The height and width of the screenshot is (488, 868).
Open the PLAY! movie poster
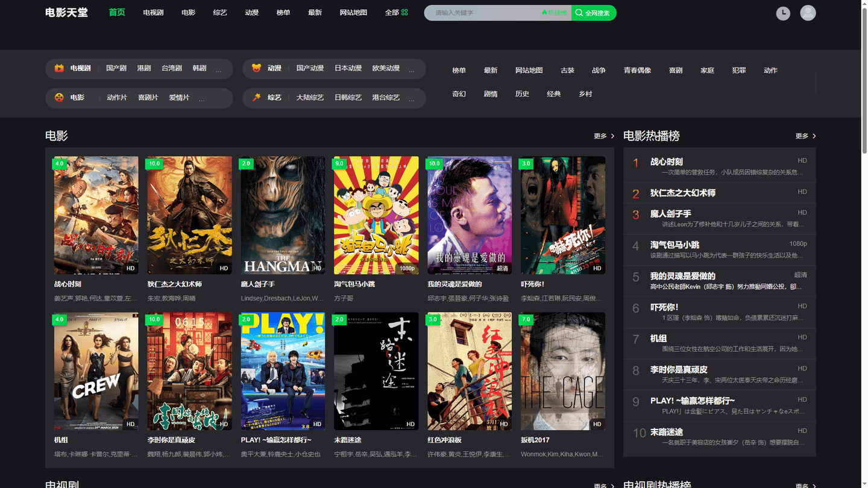283,371
